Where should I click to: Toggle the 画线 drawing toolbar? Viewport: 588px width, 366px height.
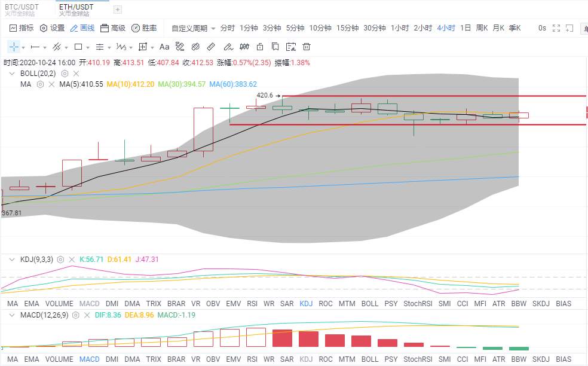pyautogui.click(x=82, y=28)
